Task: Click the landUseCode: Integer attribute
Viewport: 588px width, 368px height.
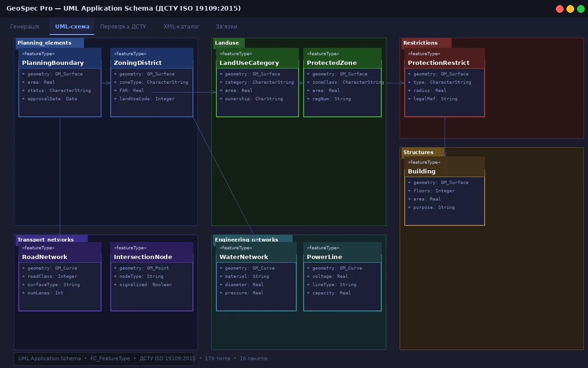Action: (144, 99)
